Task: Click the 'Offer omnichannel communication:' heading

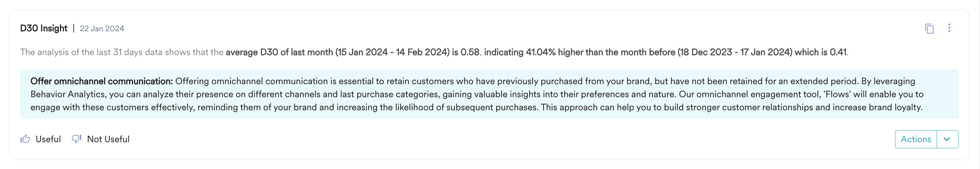Action: click(102, 81)
